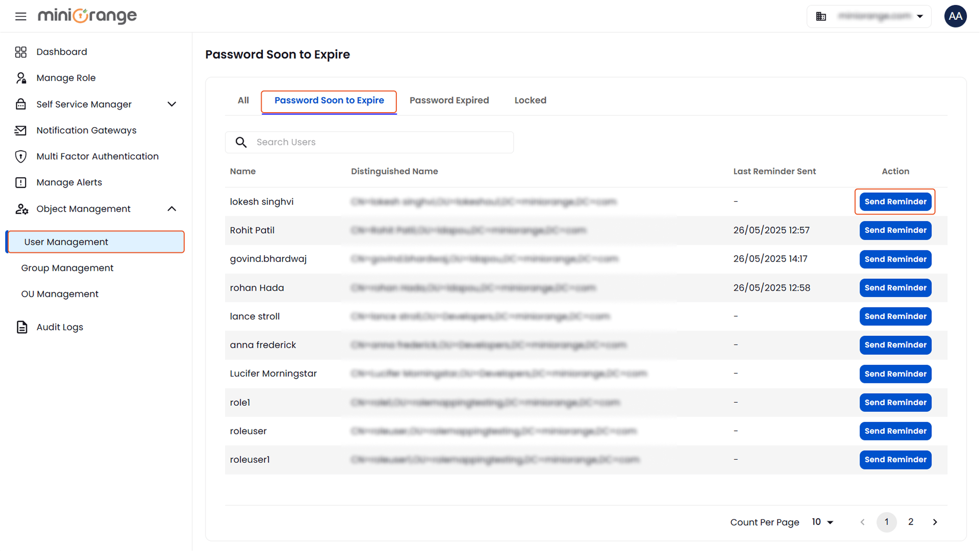Open the Locked users tab

pos(530,100)
